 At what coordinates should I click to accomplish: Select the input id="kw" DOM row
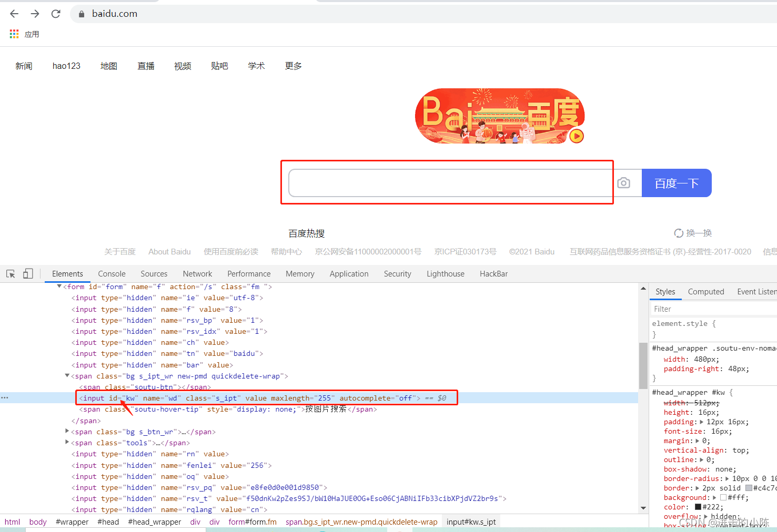pos(319,398)
